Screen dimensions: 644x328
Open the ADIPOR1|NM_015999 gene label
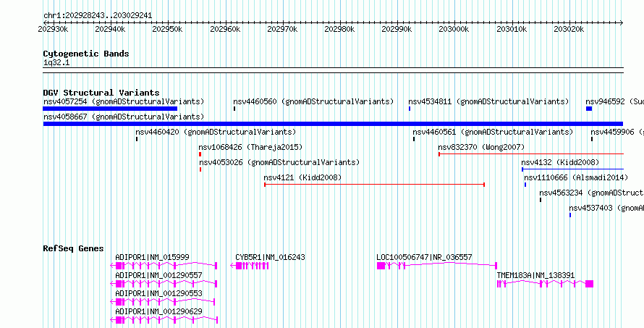(153, 258)
